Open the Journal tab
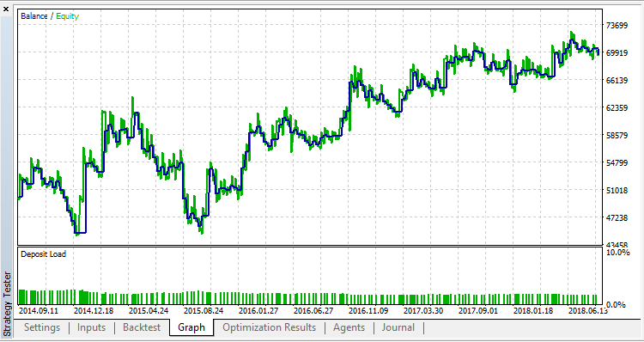The width and height of the screenshot is (644, 342). click(398, 327)
